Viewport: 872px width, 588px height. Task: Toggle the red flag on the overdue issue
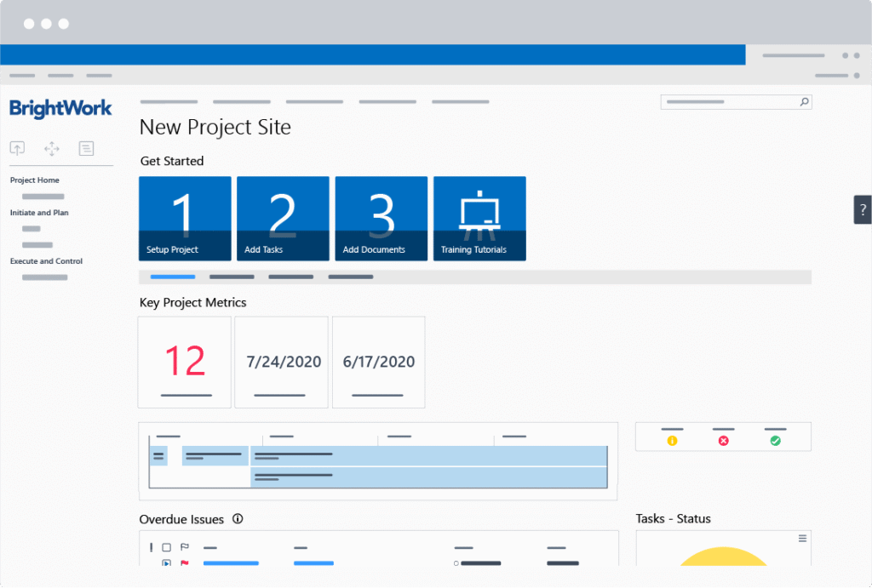pos(184,563)
